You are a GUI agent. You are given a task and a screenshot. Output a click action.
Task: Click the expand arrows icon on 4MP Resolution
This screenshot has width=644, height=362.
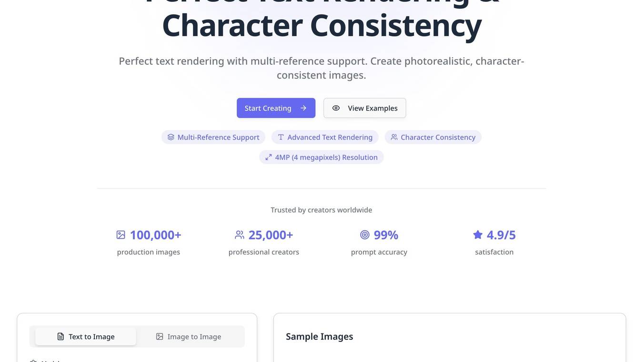(269, 157)
